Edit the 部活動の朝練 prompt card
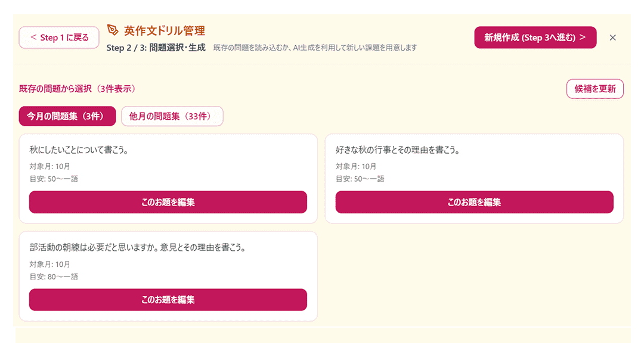Screen dimensions: 644x361 (168, 300)
